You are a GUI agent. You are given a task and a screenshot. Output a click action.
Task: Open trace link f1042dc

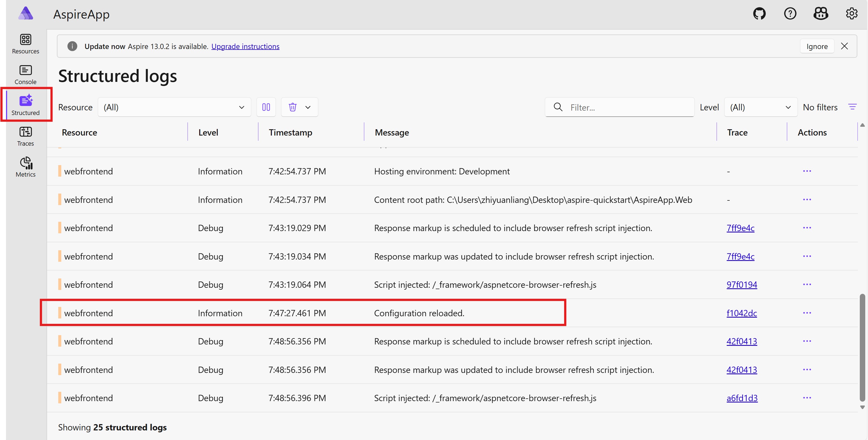[x=741, y=313]
